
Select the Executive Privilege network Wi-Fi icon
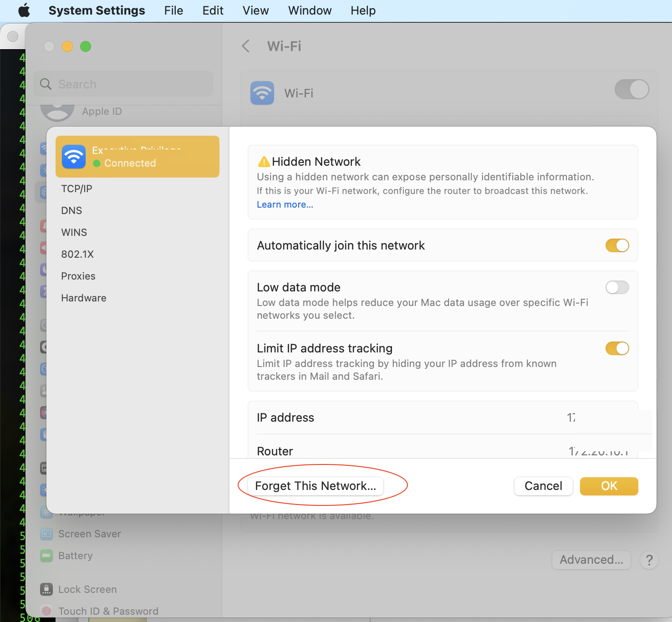coord(73,157)
